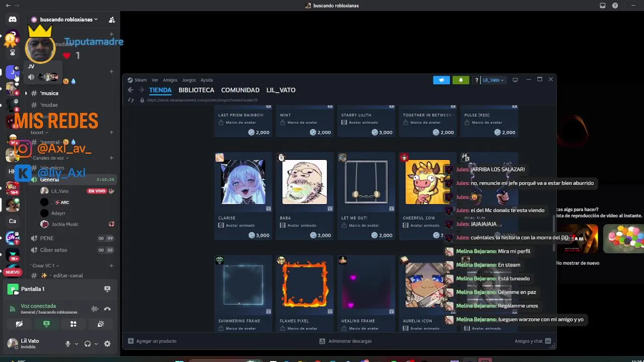644x362 pixels.
Task: Open the Steam menu in Steam window
Action: [x=140, y=80]
